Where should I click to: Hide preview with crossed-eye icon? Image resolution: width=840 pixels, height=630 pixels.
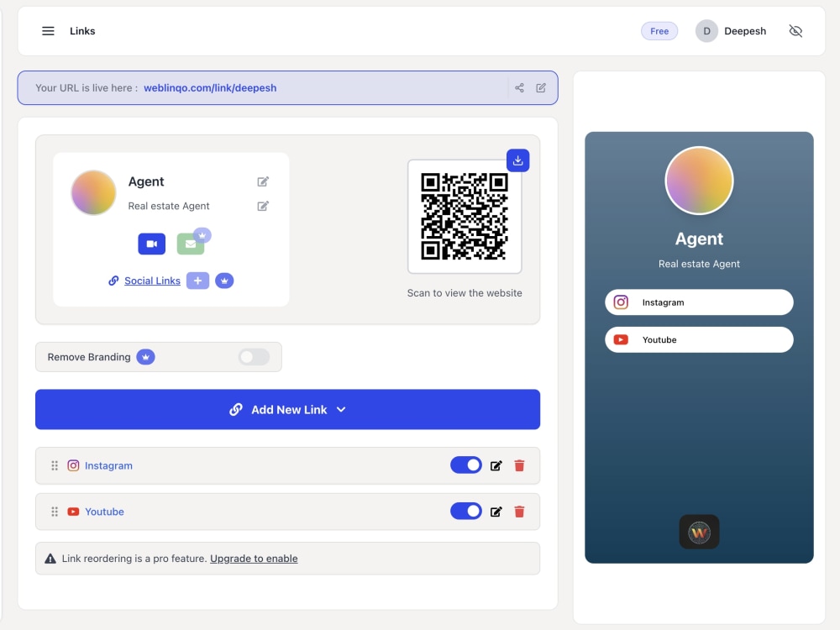[x=795, y=31]
